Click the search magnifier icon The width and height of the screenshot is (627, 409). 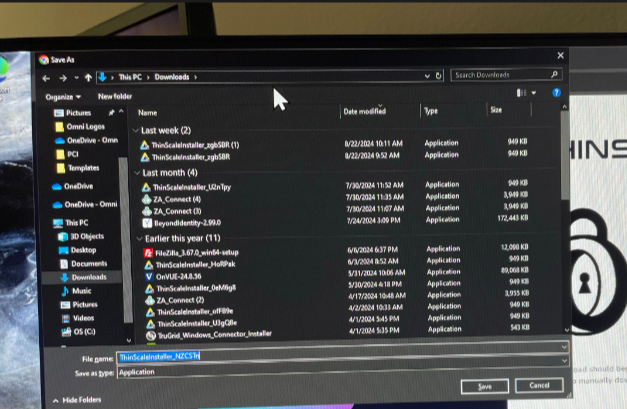[554, 74]
